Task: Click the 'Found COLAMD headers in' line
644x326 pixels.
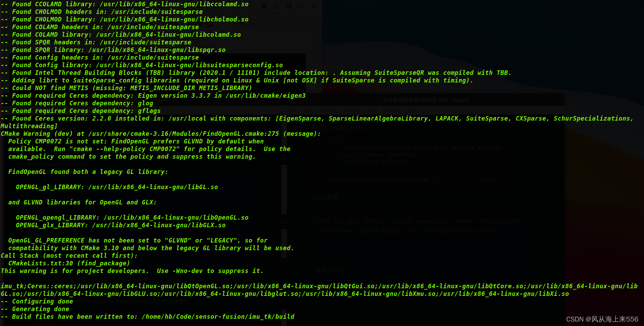Action: point(100,27)
